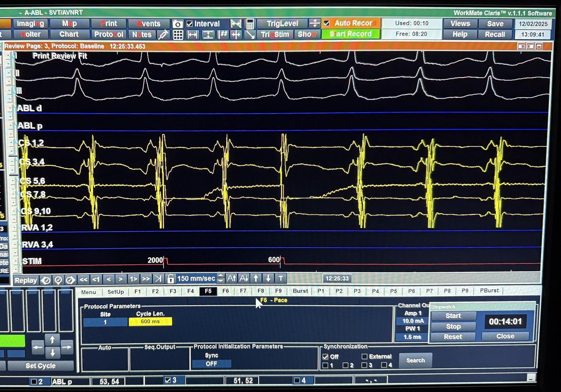Skip to end of replay

point(159,278)
